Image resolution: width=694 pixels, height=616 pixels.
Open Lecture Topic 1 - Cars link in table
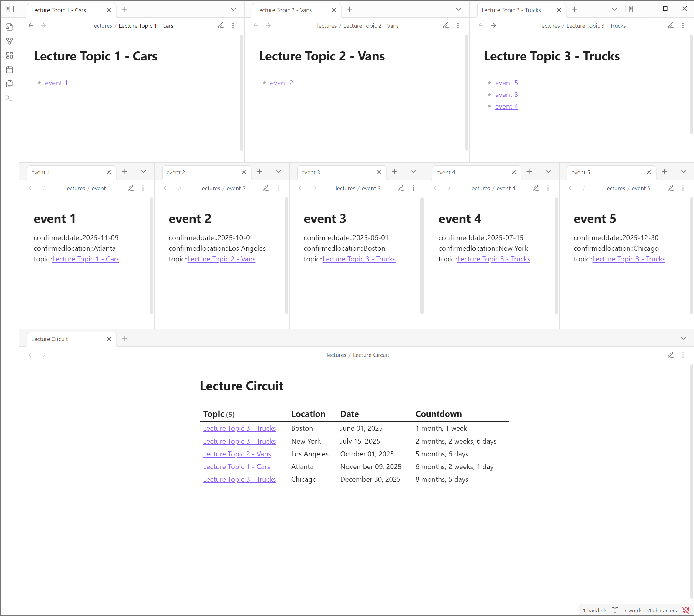tap(237, 467)
